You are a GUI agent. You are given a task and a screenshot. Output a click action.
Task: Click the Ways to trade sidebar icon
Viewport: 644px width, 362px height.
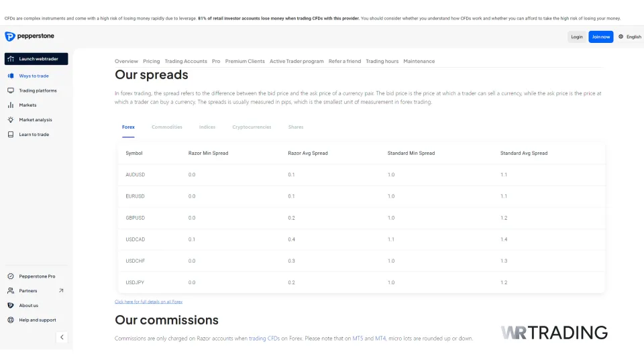click(x=11, y=76)
